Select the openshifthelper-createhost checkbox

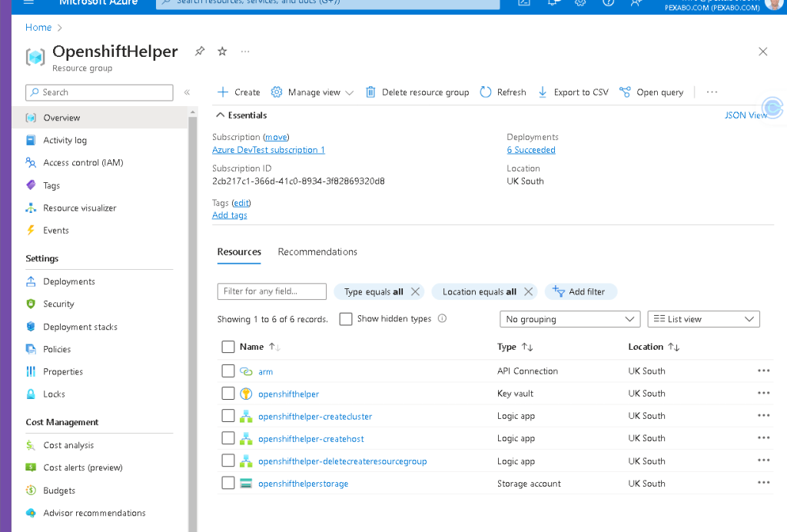[227, 438]
